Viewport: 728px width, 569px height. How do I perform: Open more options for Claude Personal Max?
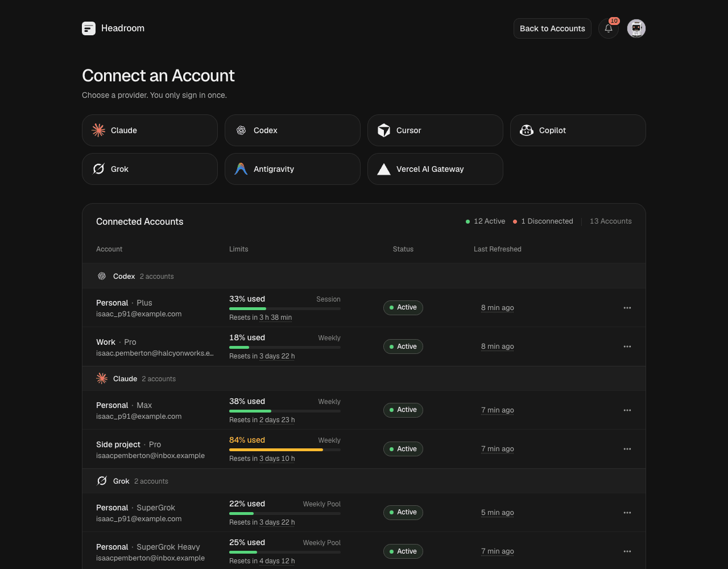click(x=627, y=410)
